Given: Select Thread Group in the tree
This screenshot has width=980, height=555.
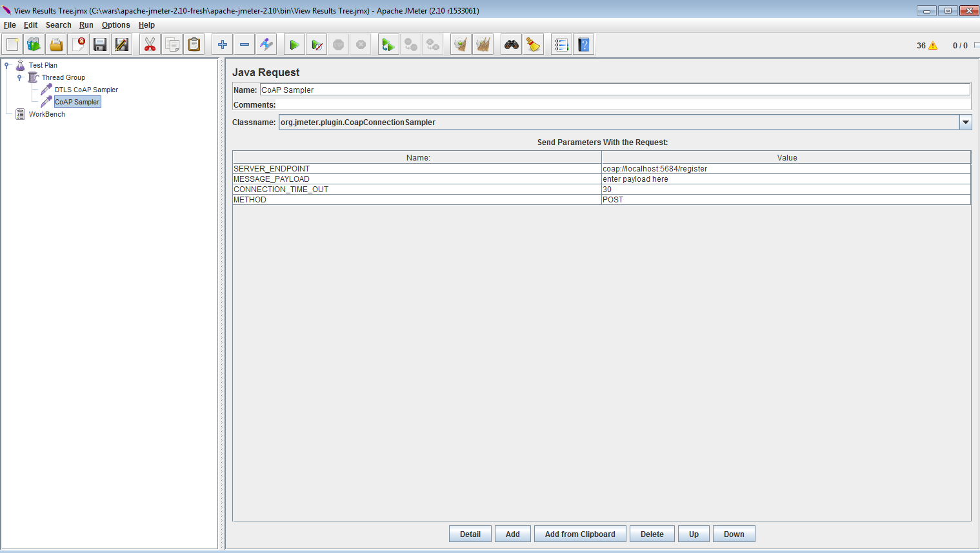Looking at the screenshot, I should (63, 77).
